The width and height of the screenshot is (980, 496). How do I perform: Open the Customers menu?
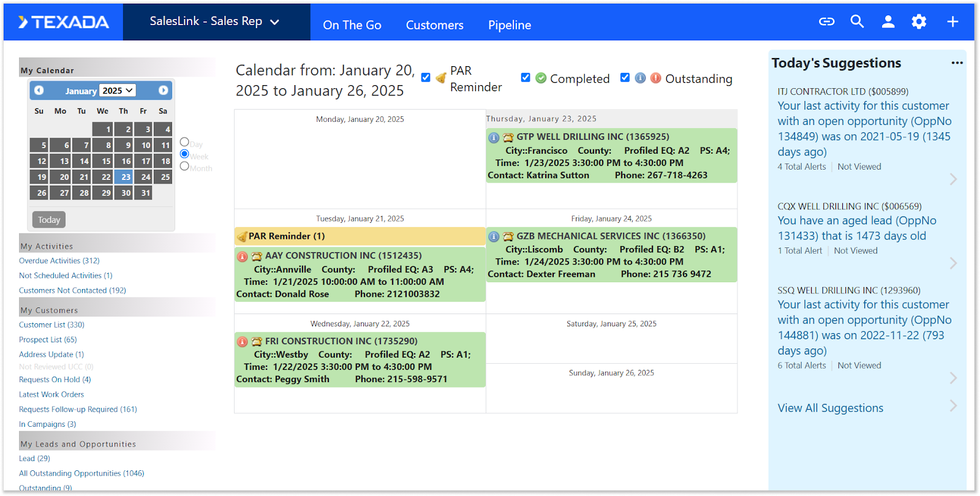tap(434, 25)
